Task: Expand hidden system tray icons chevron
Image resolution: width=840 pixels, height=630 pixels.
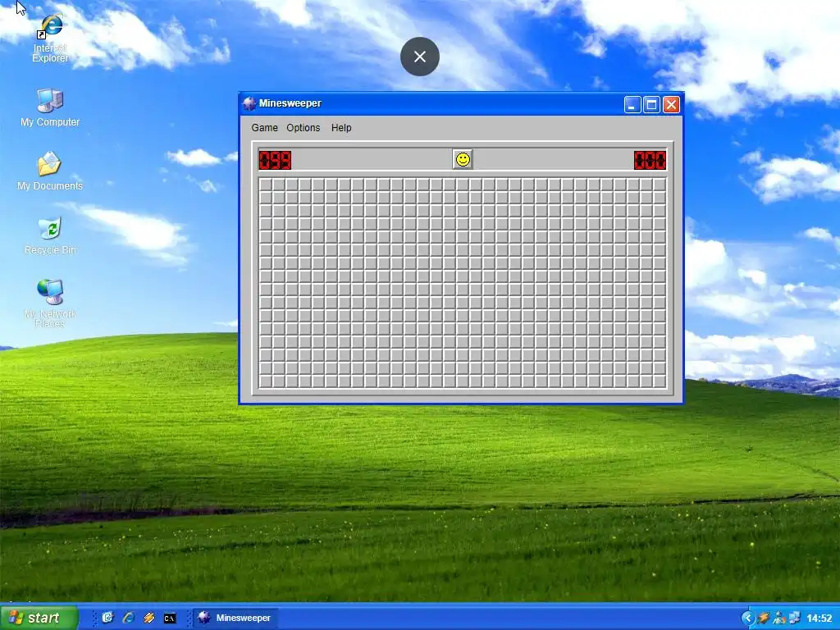Action: (x=747, y=618)
